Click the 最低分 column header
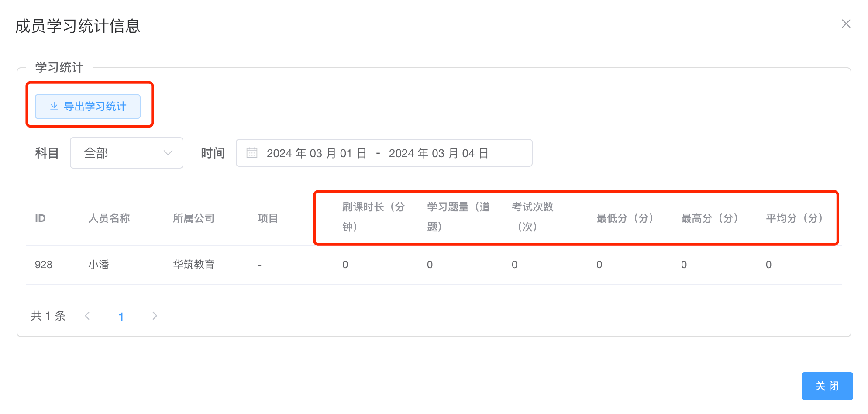This screenshot has width=868, height=414. [624, 218]
